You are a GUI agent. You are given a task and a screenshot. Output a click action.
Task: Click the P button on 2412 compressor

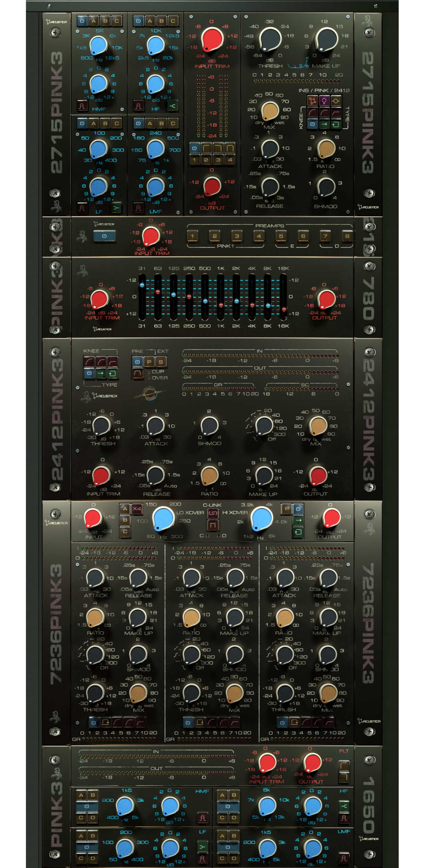[149, 362]
